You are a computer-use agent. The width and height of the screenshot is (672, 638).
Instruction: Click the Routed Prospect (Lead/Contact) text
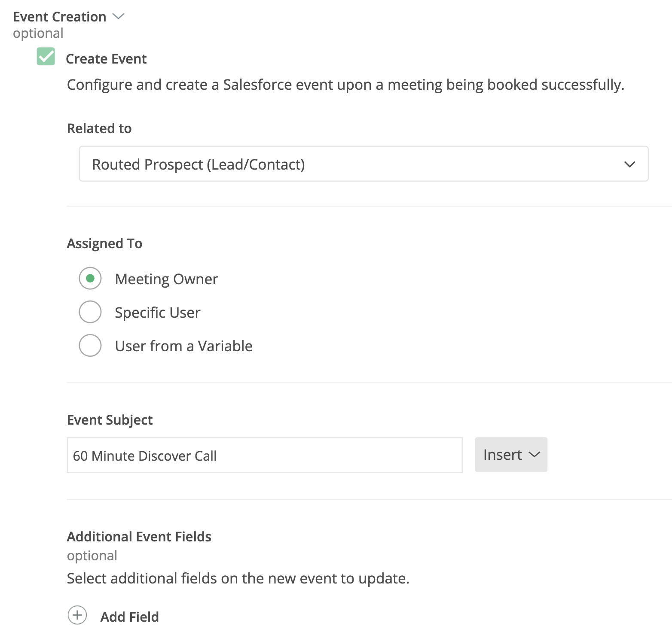click(x=199, y=164)
